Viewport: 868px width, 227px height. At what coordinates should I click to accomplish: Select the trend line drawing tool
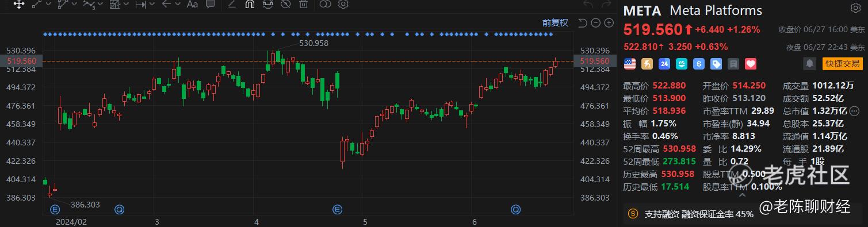click(37, 4)
